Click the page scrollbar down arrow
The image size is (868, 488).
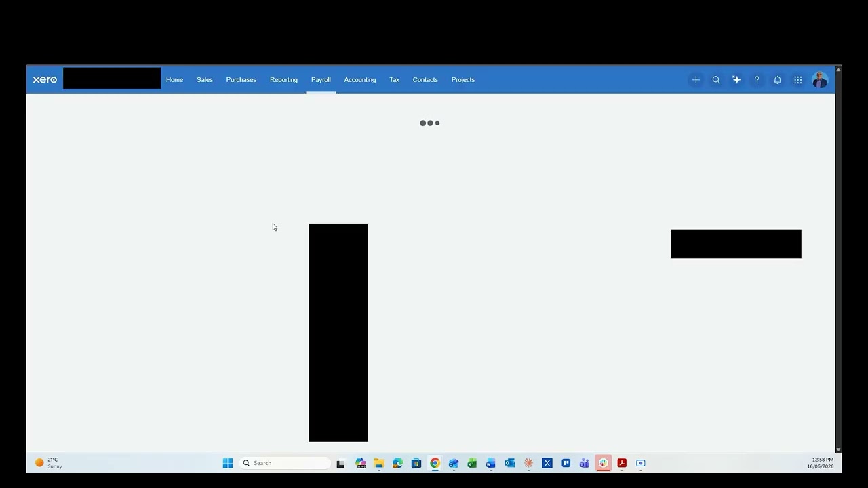tap(839, 449)
